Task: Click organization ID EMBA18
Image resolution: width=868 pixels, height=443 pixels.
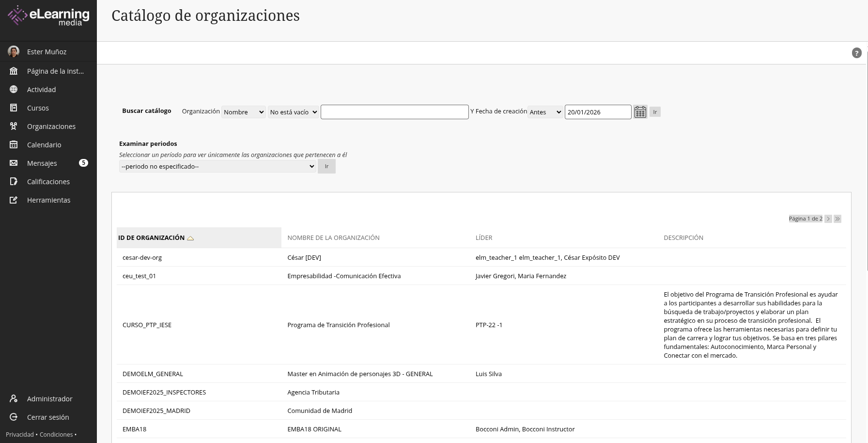Action: point(134,429)
